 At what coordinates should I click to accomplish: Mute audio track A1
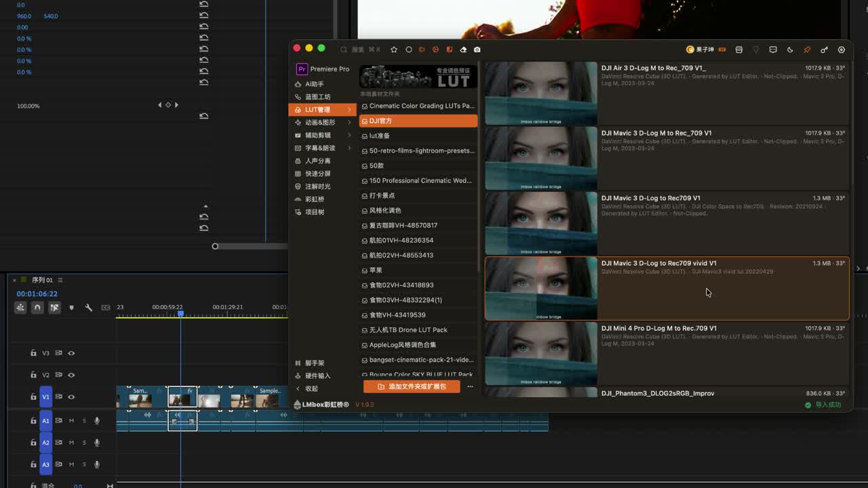(x=71, y=421)
